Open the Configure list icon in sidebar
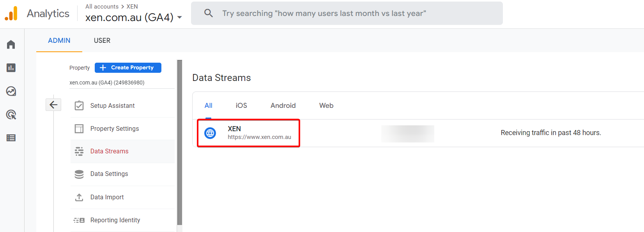 (11, 138)
